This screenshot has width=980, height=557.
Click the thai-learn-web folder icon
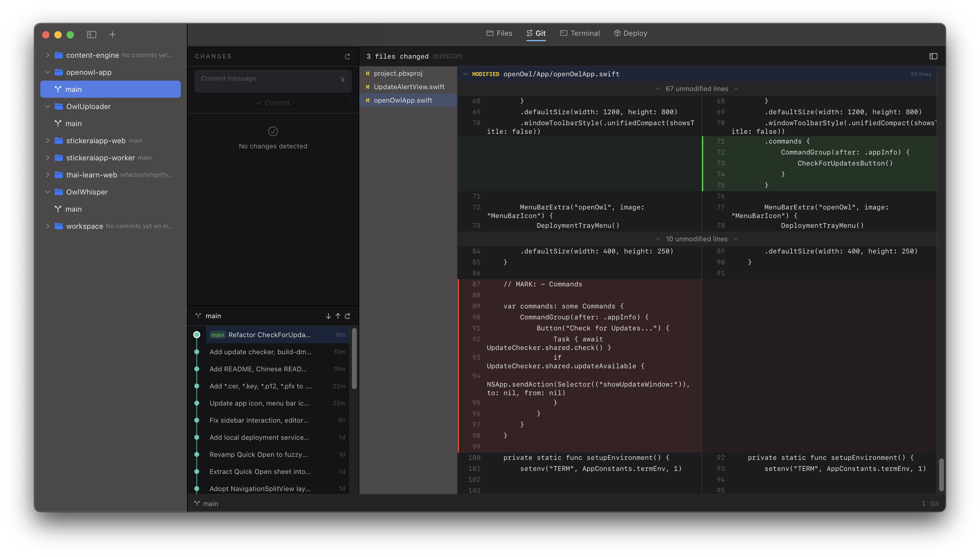point(59,175)
